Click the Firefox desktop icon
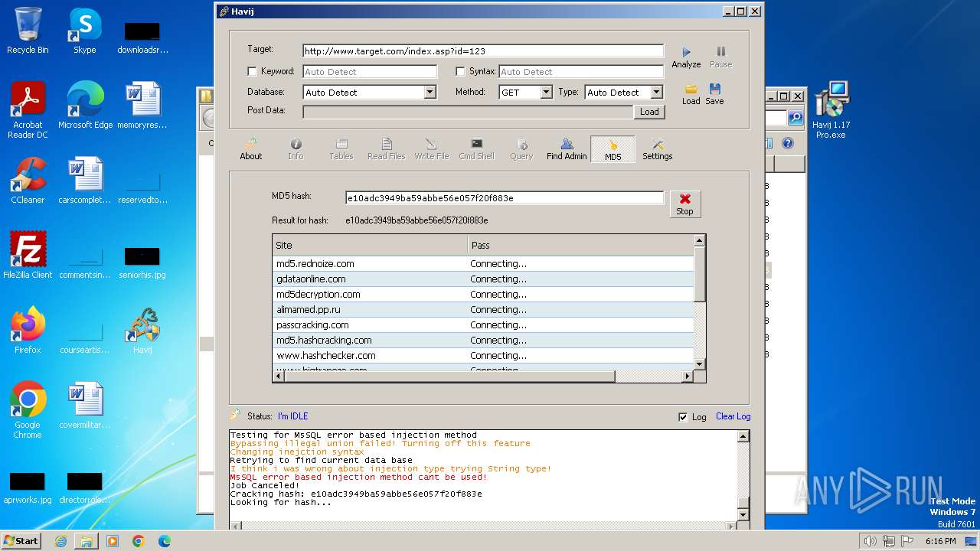This screenshot has width=980, height=551. pos(28,331)
